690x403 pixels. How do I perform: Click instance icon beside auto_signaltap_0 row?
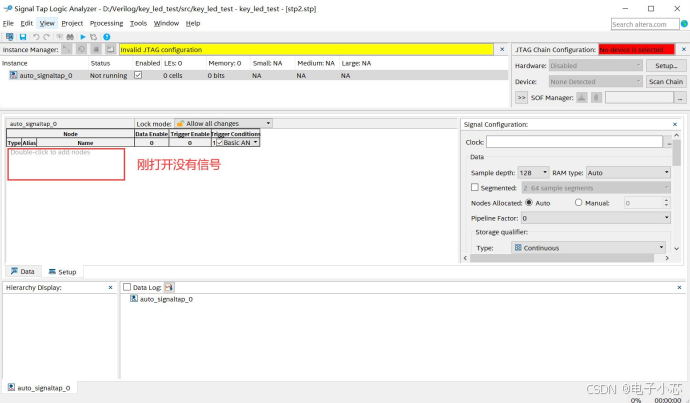point(13,75)
